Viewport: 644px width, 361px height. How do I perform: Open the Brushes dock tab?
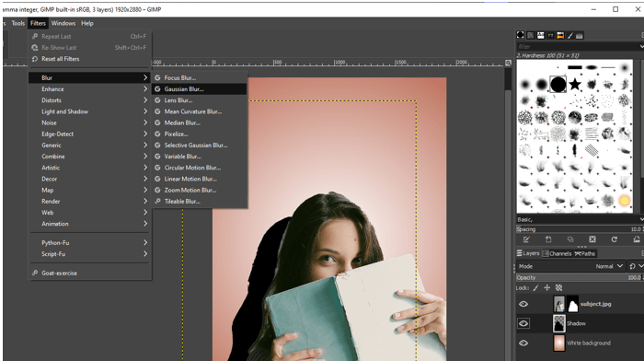[521, 35]
